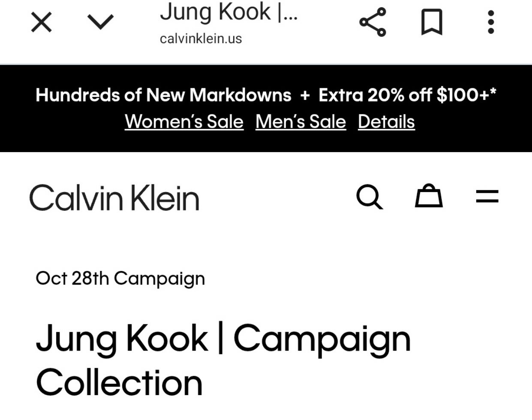View promotion Details link
The width and height of the screenshot is (532, 420).
[x=386, y=122]
